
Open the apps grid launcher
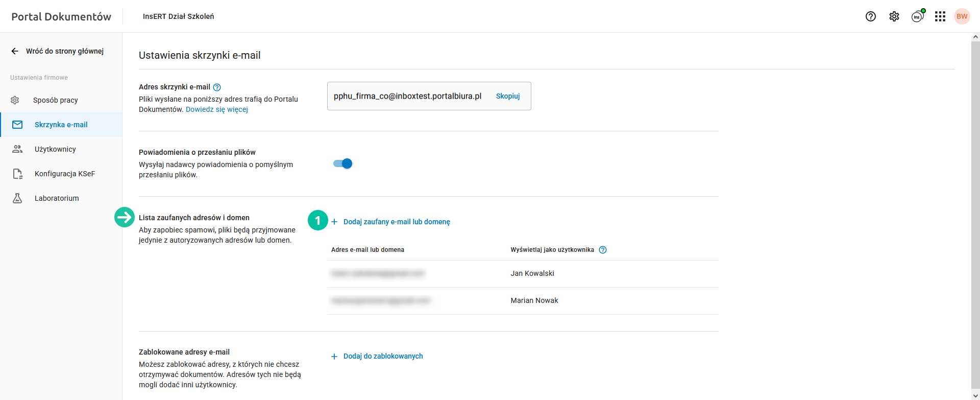pos(940,16)
